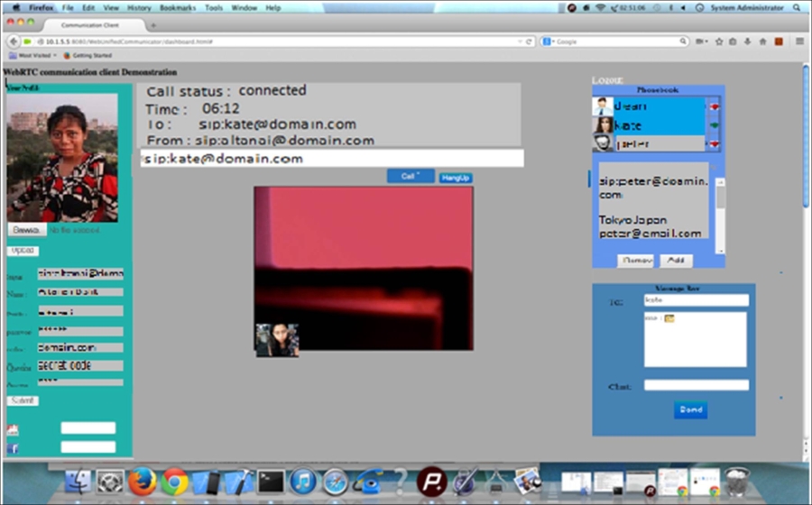812x505 pixels.
Task: Click the bookmark star icon in the toolbar
Action: pos(719,41)
